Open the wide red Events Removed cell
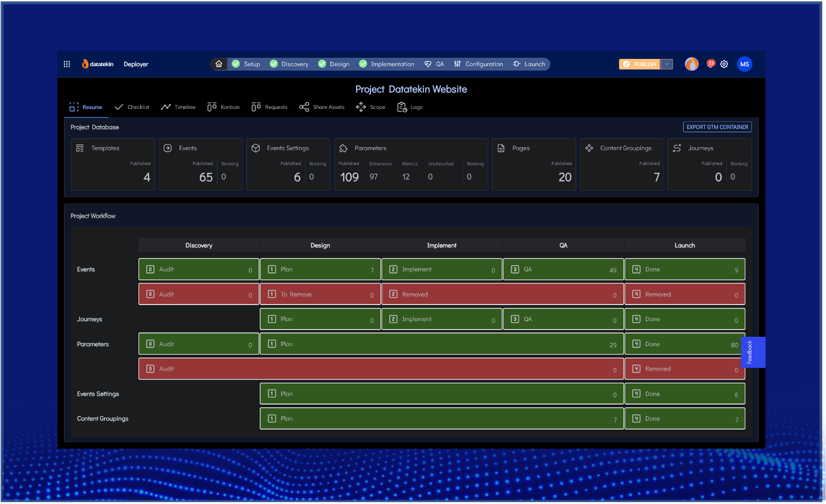826x504 pixels. (503, 294)
